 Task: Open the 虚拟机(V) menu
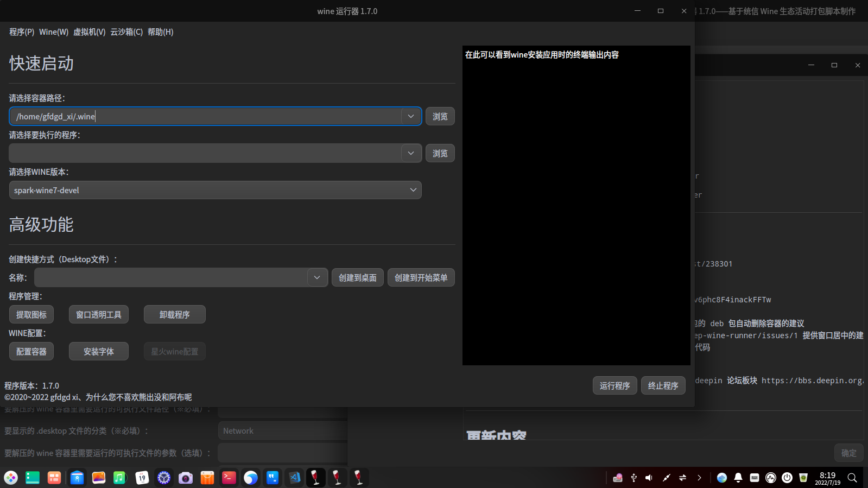(90, 32)
